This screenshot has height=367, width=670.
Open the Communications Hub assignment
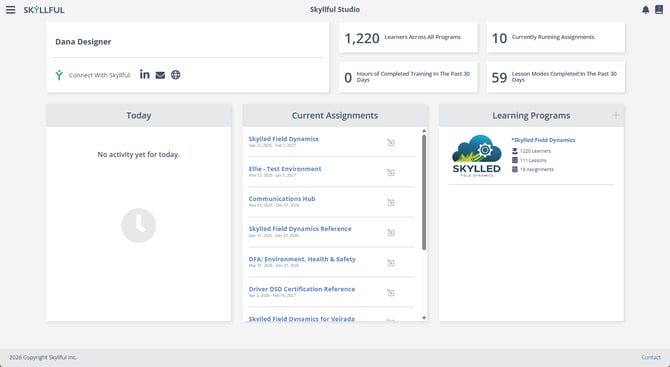pos(282,199)
